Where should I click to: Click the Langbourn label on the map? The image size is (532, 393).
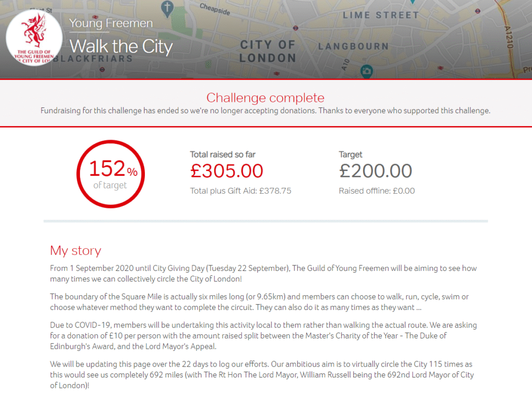click(x=353, y=47)
